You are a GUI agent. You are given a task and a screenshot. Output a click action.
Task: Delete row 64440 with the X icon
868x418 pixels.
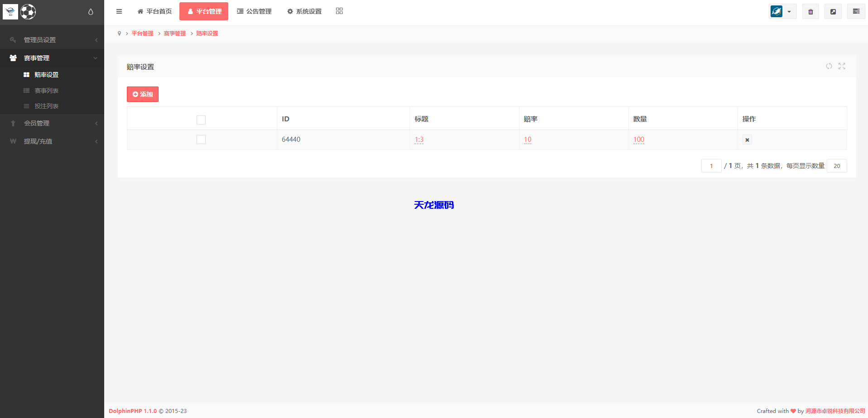point(747,140)
